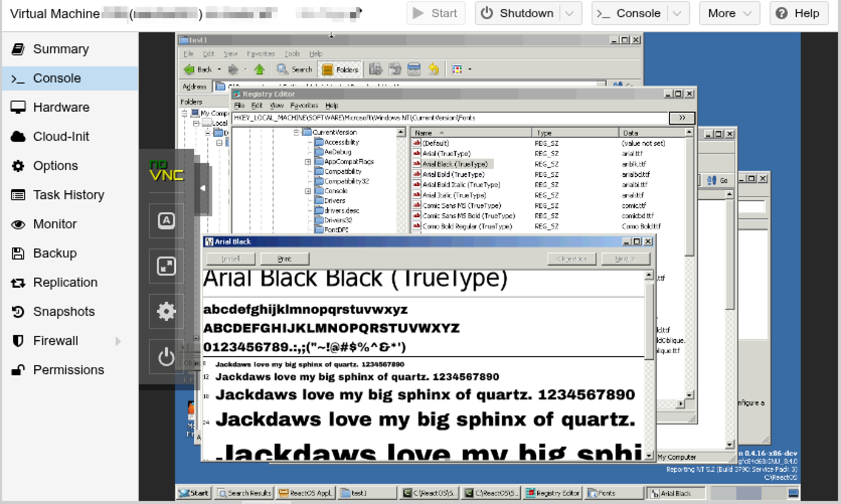Collapse the noVNC control bar handle
The height and width of the screenshot is (504, 841).
[203, 188]
